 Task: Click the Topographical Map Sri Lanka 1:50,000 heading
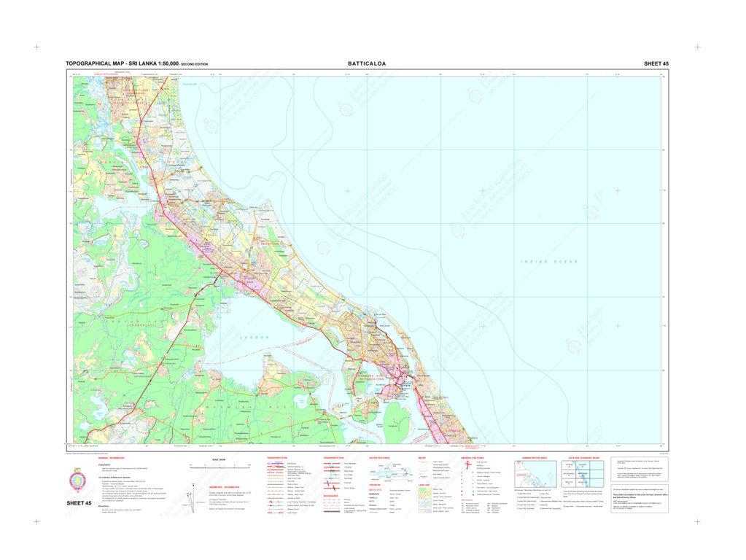pos(136,63)
